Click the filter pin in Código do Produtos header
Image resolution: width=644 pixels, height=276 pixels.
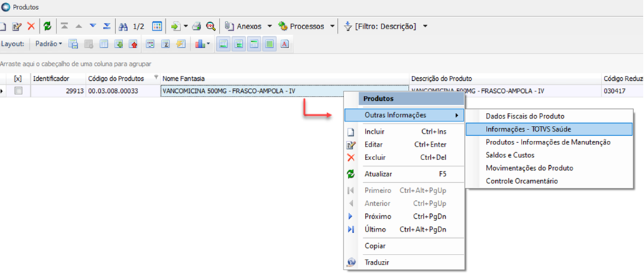tap(156, 77)
